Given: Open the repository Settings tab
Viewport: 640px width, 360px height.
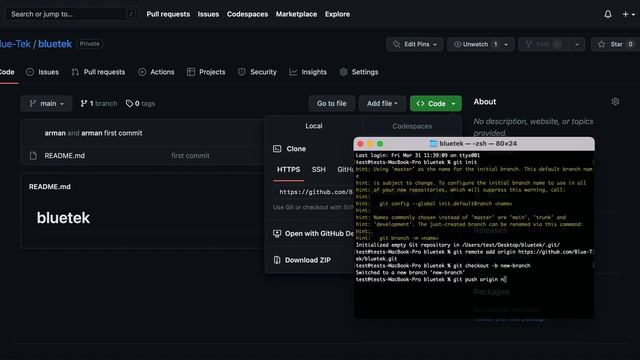Looking at the screenshot, I should coord(359,72).
